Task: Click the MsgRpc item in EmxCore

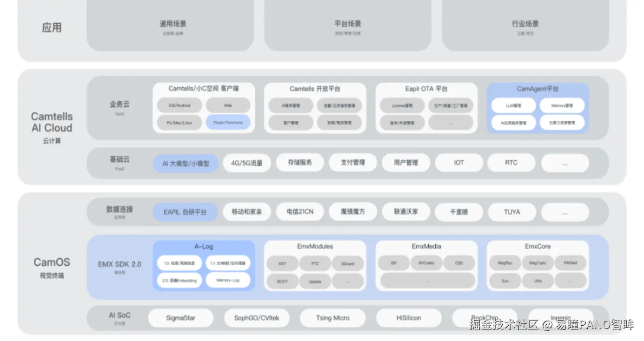Action: (505, 263)
